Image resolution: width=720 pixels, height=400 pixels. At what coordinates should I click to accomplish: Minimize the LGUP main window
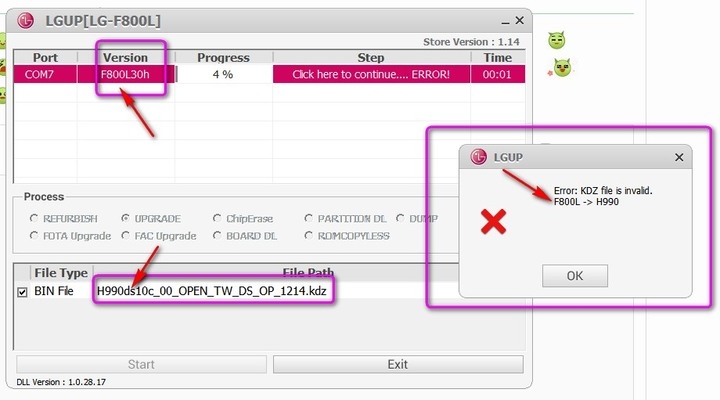point(505,22)
